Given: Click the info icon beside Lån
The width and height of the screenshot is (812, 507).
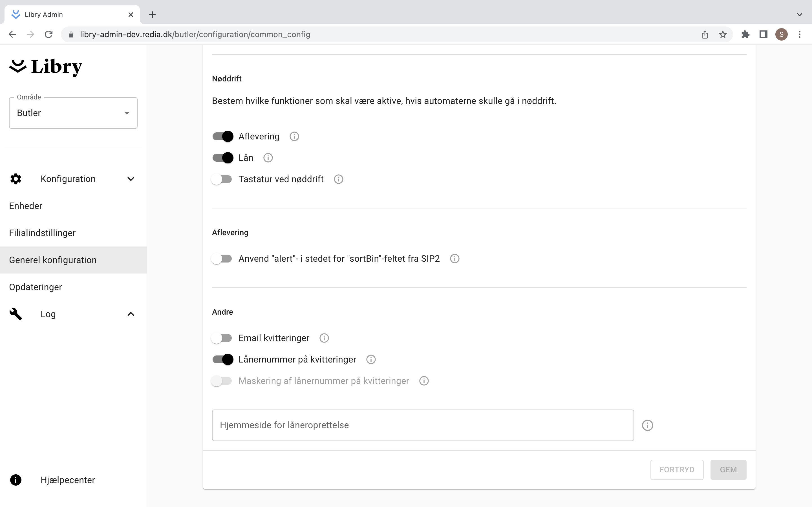Looking at the screenshot, I should [268, 157].
